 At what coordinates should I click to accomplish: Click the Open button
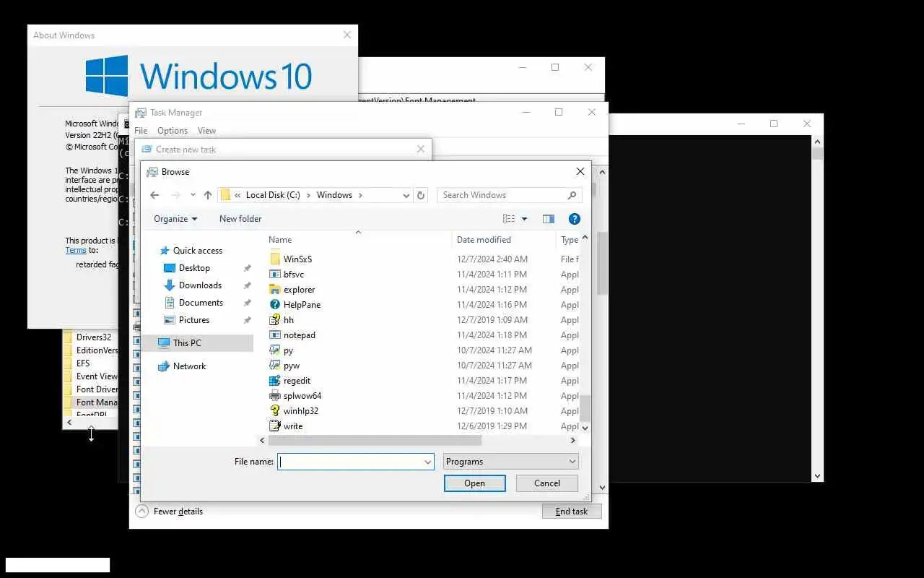475,483
